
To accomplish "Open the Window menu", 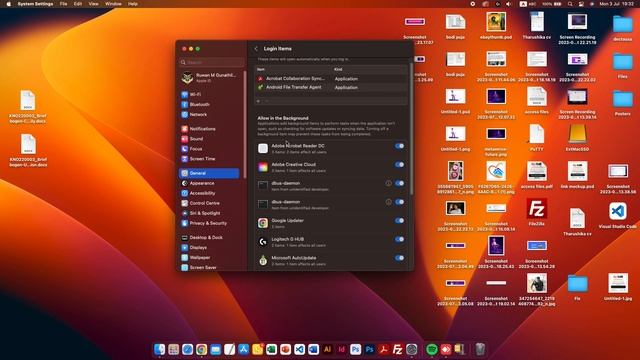I will tap(113, 4).
